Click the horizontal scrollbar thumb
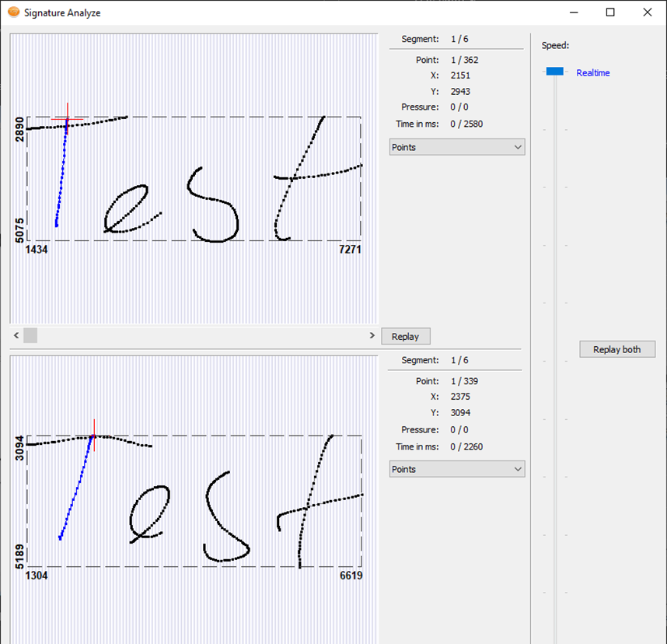Image resolution: width=667 pixels, height=644 pixels. 30,335
